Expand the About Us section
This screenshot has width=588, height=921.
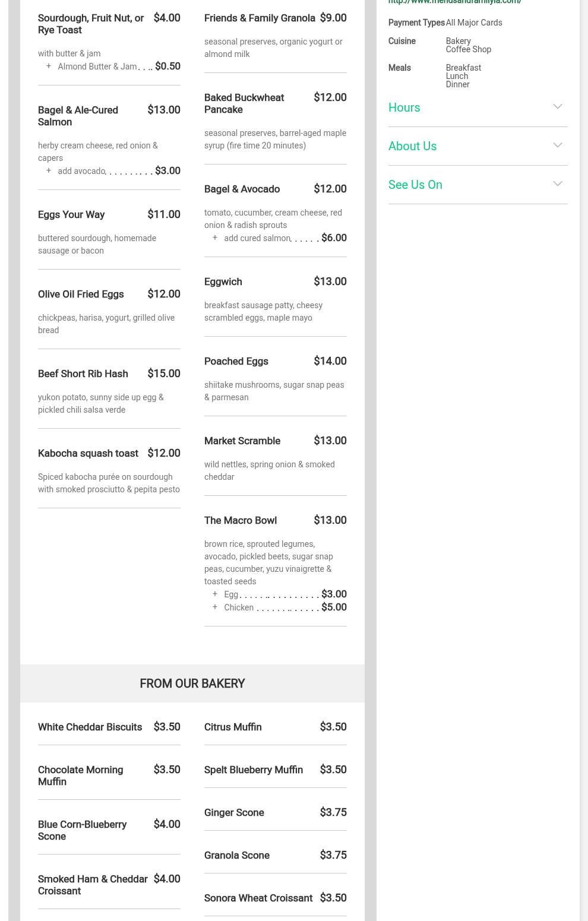click(x=412, y=146)
